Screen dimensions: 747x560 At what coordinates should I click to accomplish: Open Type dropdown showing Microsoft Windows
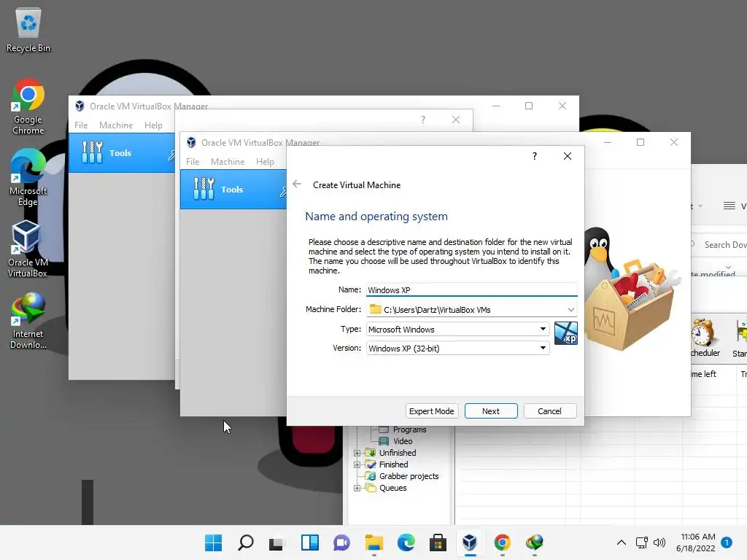point(458,329)
